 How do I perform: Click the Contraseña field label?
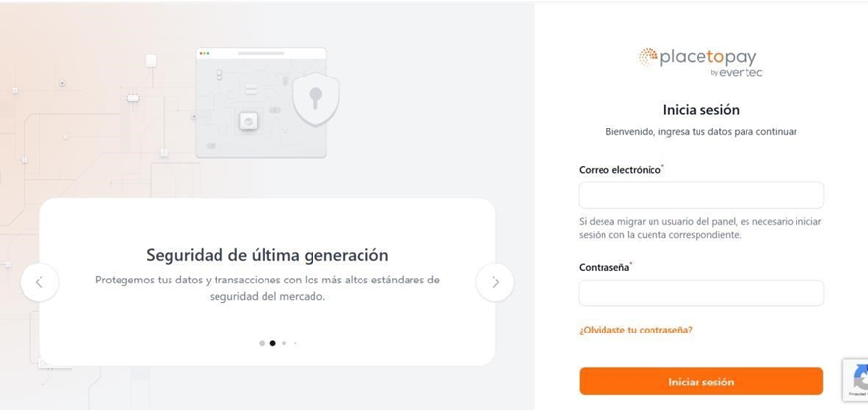[x=603, y=267]
